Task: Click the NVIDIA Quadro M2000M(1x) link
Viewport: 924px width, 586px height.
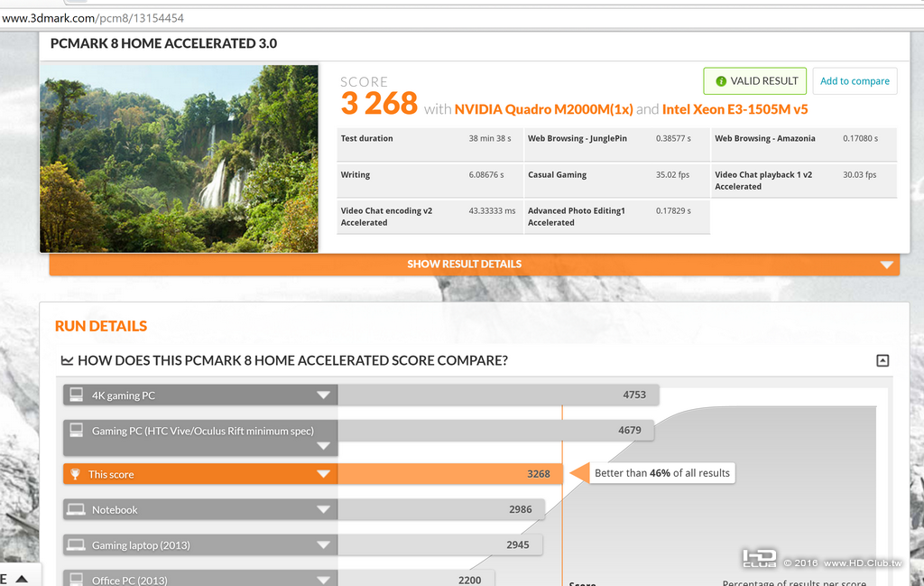Action: [543, 109]
